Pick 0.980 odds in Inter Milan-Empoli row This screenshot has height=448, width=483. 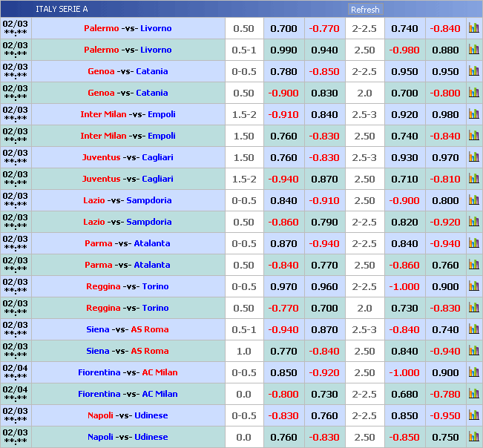(445, 114)
